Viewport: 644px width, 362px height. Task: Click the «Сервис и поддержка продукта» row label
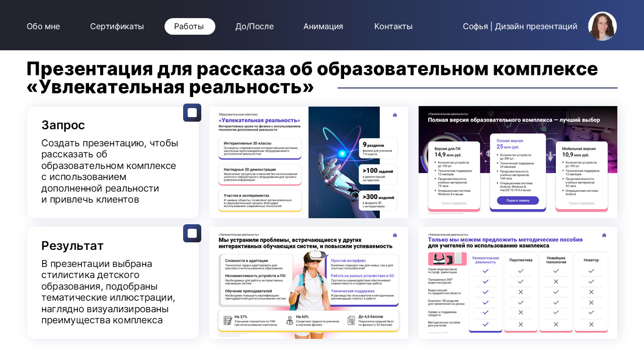point(443,313)
